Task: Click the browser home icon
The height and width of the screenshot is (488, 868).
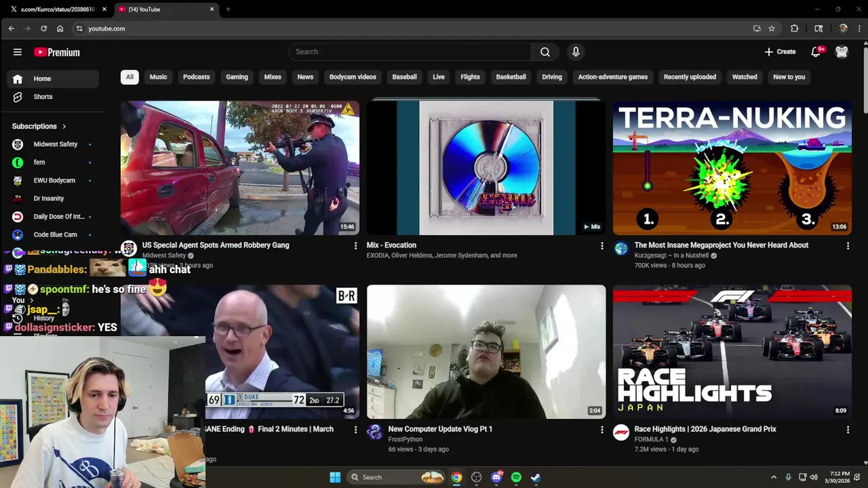Action: point(60,28)
